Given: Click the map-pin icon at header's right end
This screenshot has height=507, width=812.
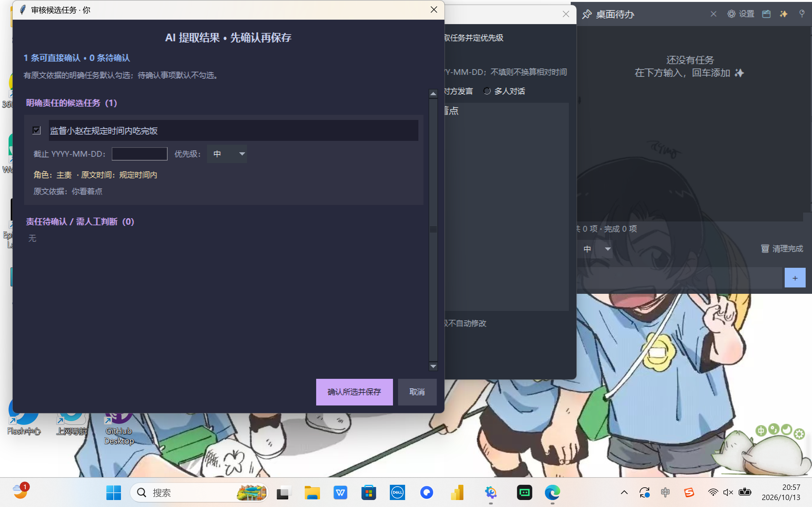Looking at the screenshot, I should [802, 13].
